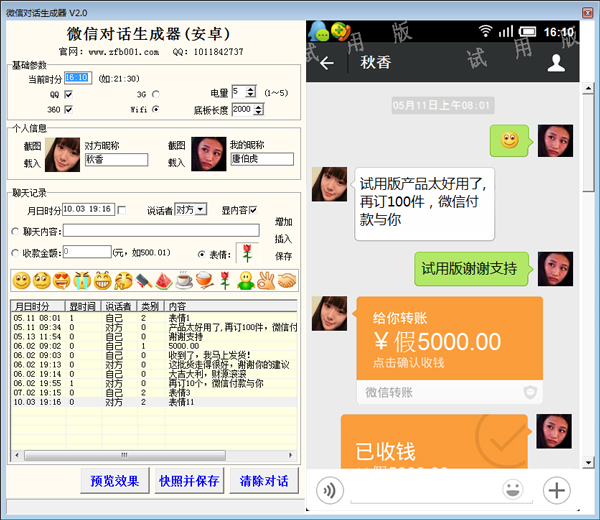The image size is (600, 520).
Task: Uncheck the 360 checkbox
Action: [x=68, y=109]
